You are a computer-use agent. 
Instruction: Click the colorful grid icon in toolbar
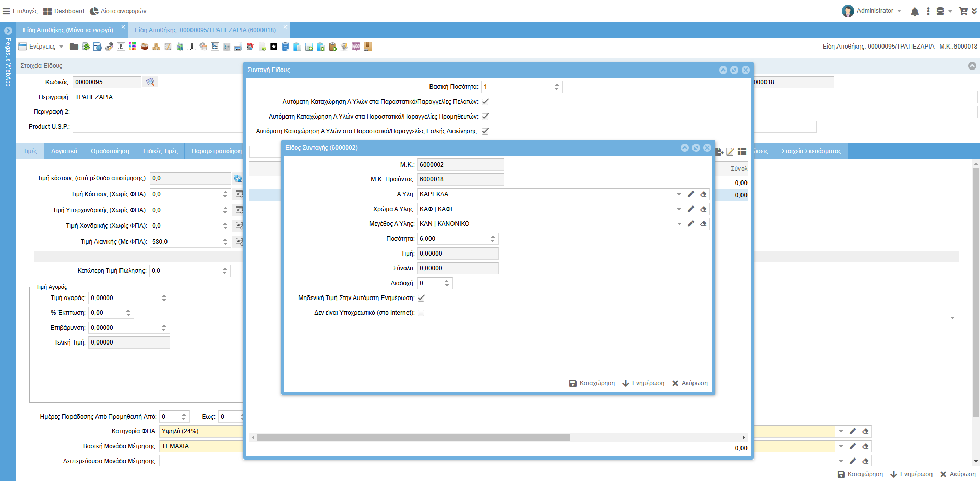[x=133, y=47]
